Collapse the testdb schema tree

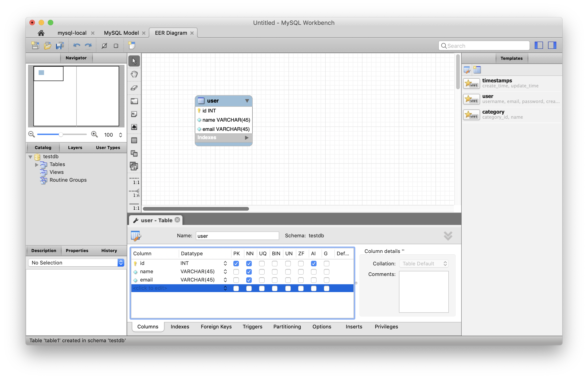31,157
